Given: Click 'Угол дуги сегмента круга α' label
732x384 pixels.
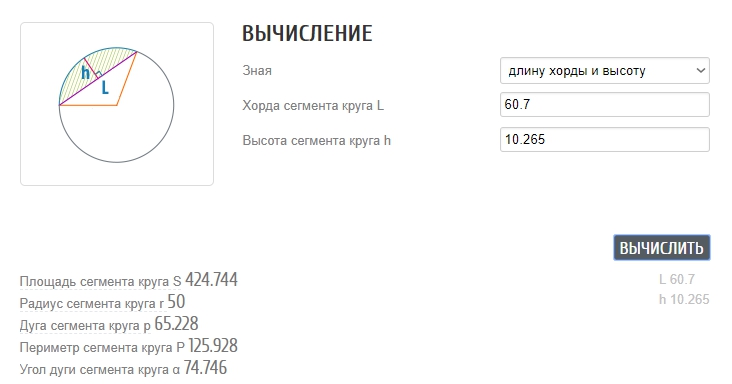Looking at the screenshot, I should point(99,370).
